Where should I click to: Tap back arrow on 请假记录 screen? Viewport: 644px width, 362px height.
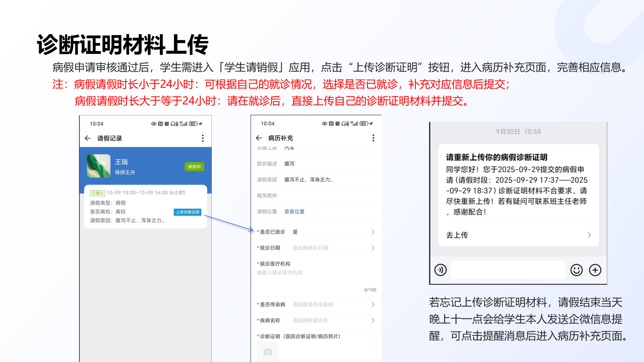click(x=88, y=138)
